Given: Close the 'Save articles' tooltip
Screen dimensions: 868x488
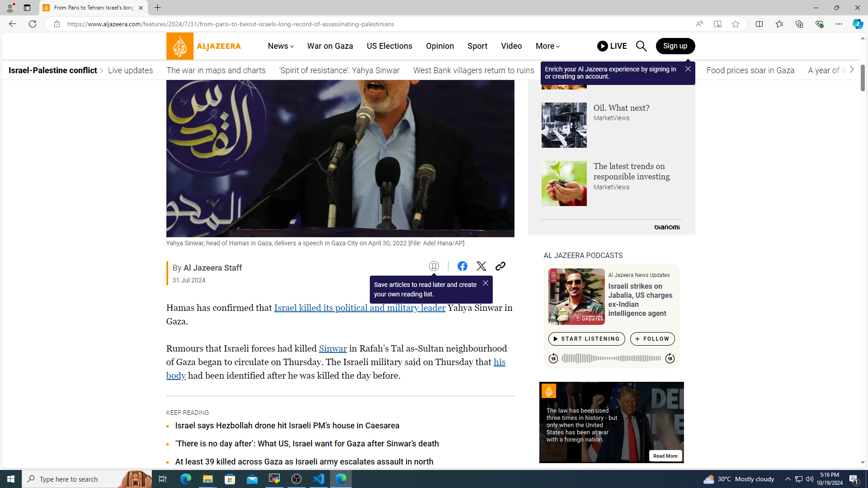Looking at the screenshot, I should (x=485, y=283).
